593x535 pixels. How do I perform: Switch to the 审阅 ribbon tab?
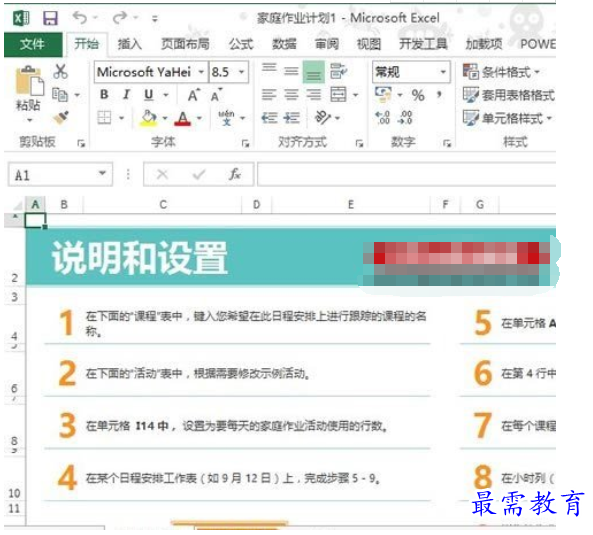(x=327, y=44)
